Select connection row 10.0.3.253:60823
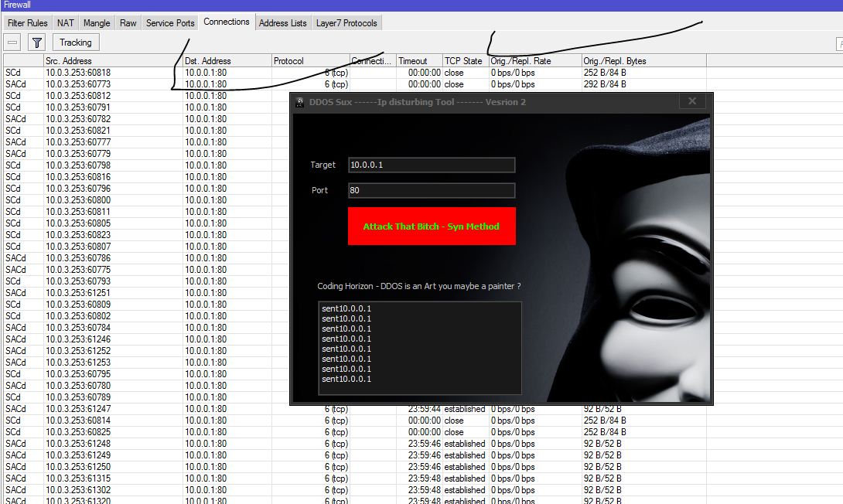This screenshot has width=843, height=504. pos(146,235)
